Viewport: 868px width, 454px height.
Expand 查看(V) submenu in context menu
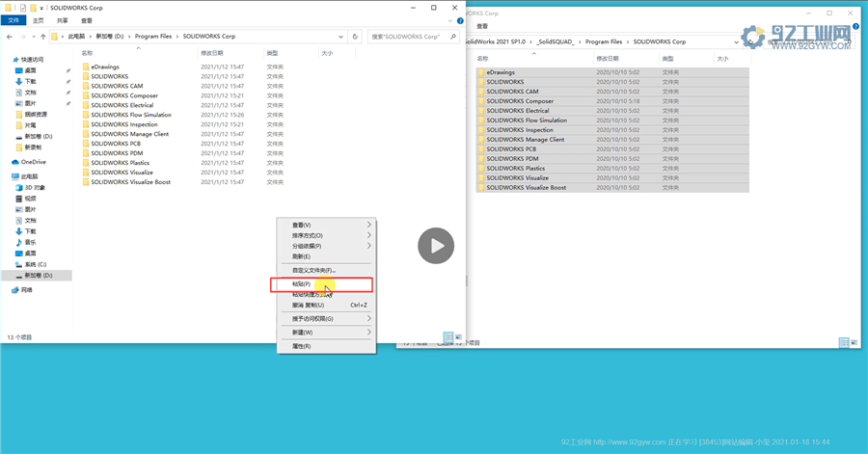pos(368,225)
